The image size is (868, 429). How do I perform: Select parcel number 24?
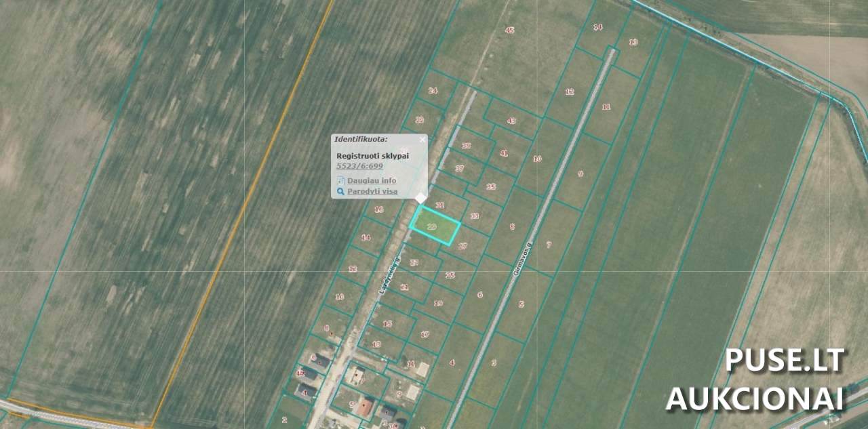(433, 90)
